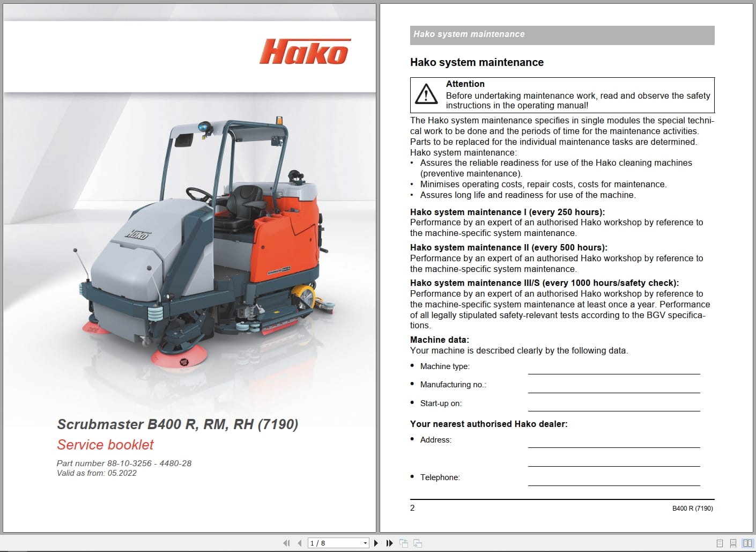Enable single page view mode
The image size is (756, 552).
click(x=720, y=543)
